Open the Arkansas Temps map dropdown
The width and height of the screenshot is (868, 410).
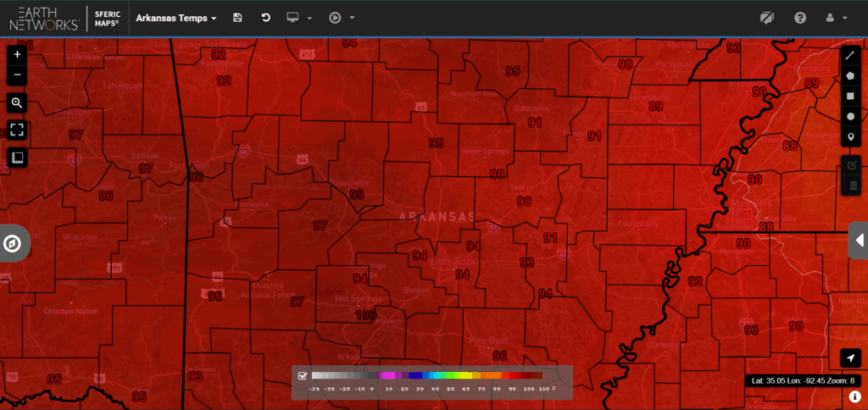point(176,18)
